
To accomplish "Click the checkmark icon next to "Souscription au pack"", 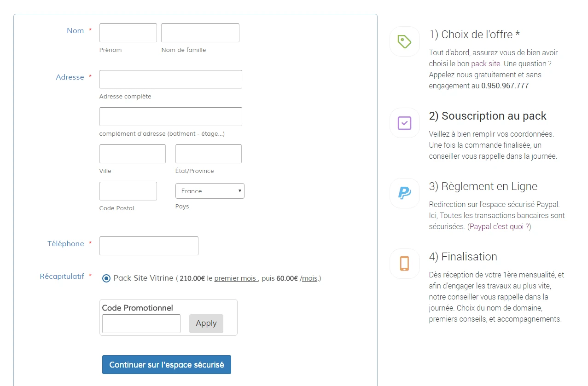I will (404, 123).
